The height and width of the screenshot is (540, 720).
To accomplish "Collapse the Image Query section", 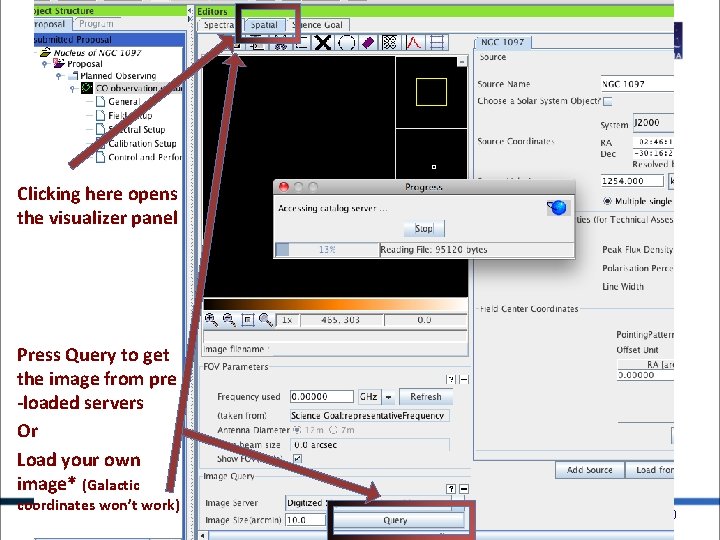I will pos(464,489).
